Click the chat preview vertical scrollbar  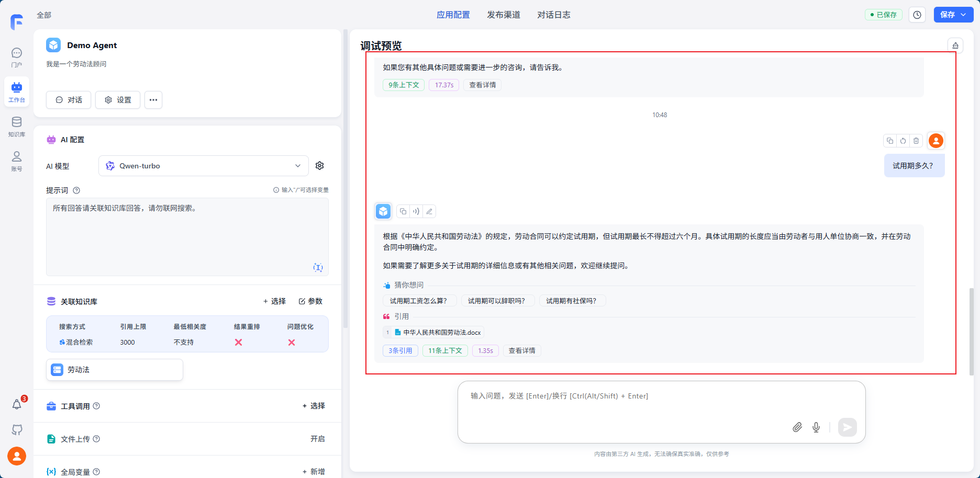tap(971, 331)
